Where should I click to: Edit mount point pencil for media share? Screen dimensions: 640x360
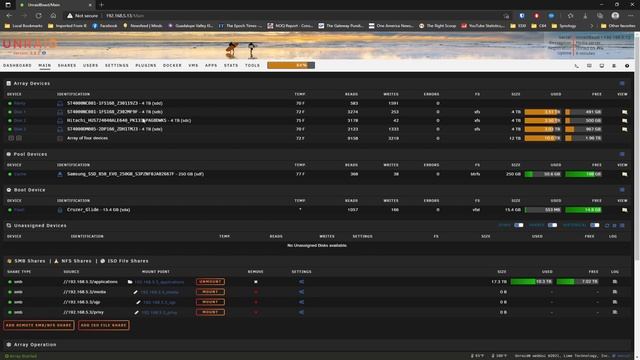[x=136, y=292]
